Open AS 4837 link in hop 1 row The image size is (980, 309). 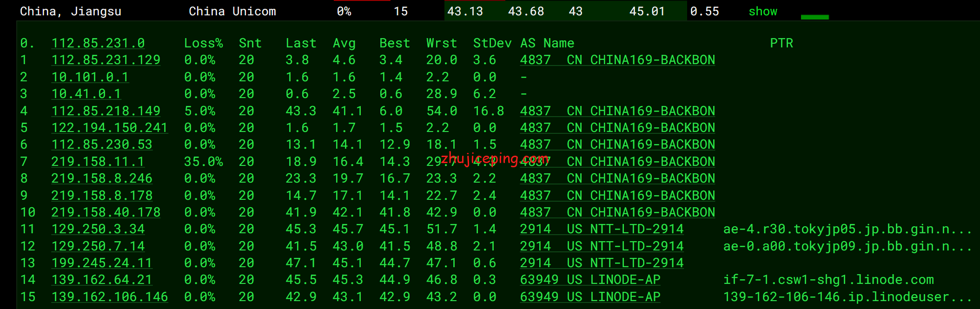(617, 60)
